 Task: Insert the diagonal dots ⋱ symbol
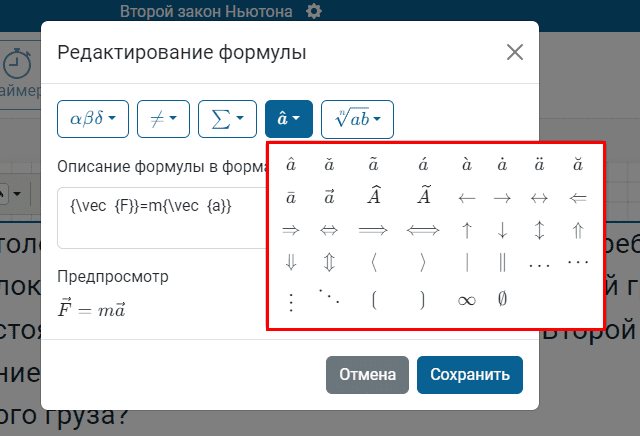[329, 296]
